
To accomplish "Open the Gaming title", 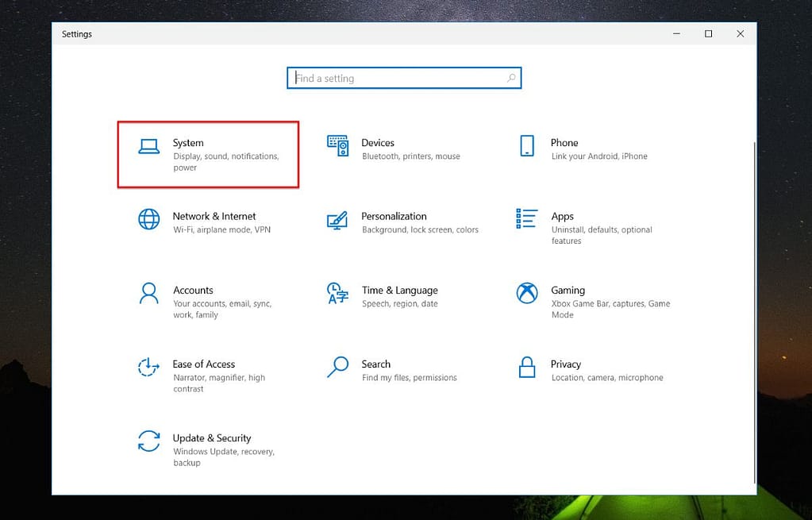I will (568, 290).
